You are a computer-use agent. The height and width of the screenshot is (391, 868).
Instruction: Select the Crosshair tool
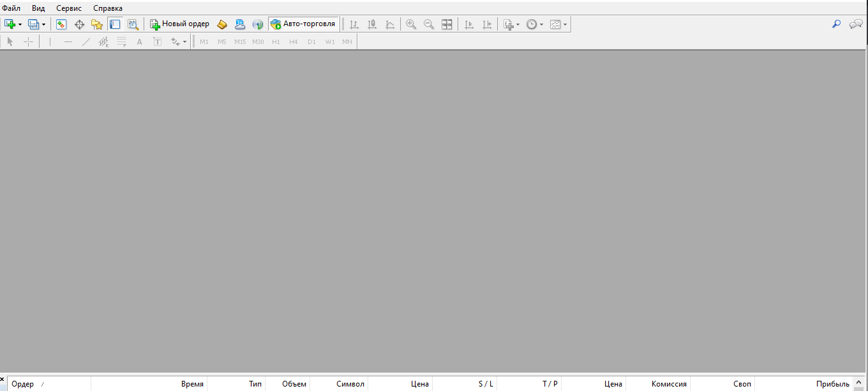click(29, 42)
